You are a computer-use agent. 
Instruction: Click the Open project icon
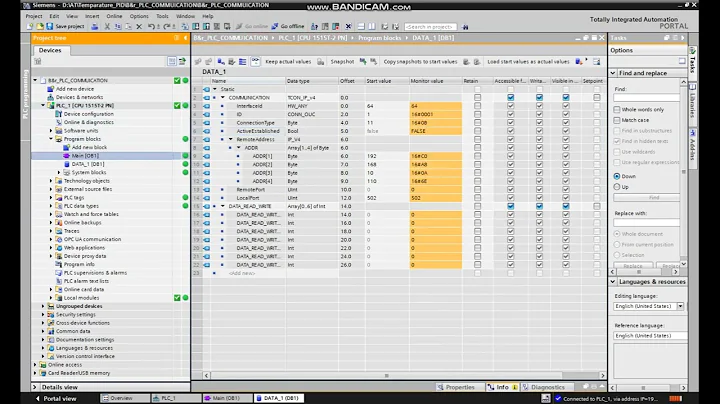[x=39, y=26]
